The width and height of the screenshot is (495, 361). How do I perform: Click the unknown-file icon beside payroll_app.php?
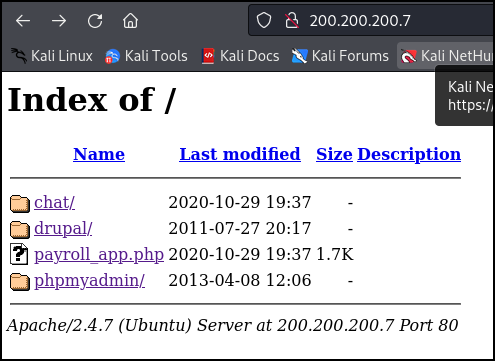point(19,254)
